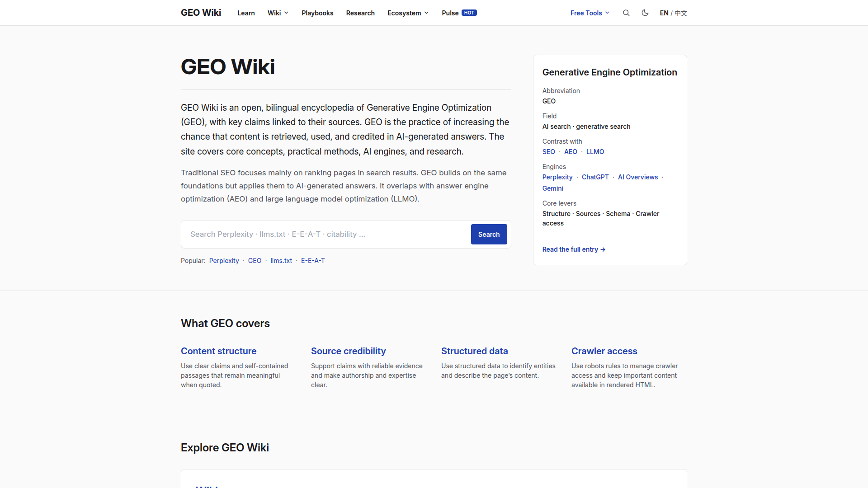This screenshot has height=488, width=868.
Task: Open the popular llms.txt link
Action: 281,261
